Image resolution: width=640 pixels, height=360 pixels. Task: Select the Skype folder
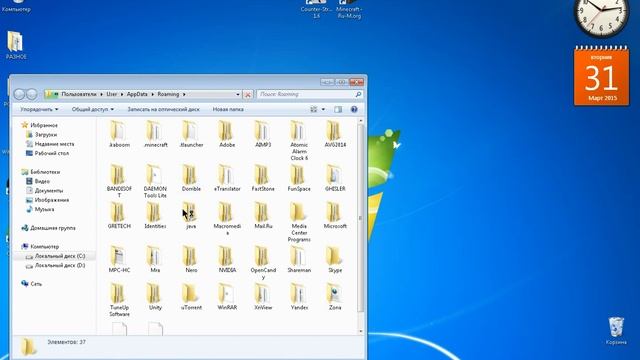(335, 260)
